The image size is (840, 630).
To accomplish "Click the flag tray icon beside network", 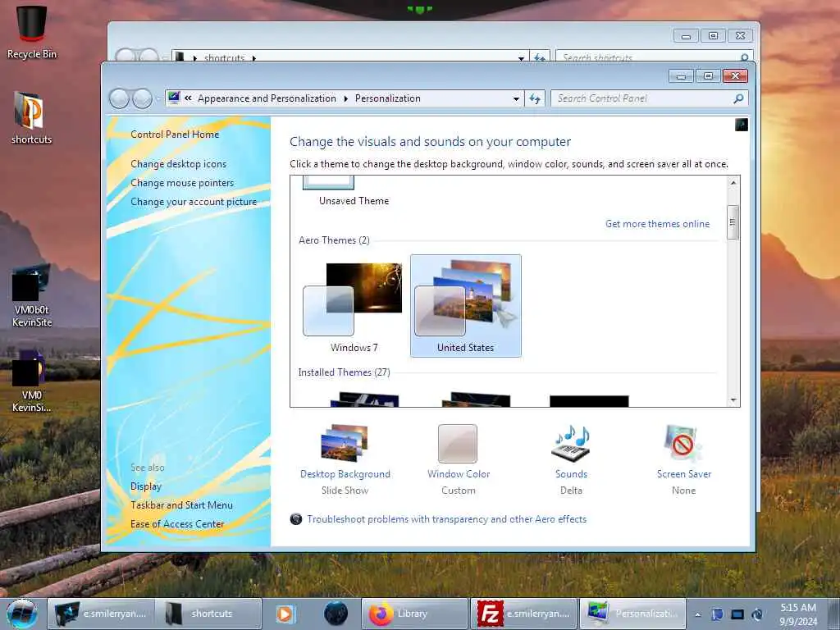I will click(x=717, y=614).
